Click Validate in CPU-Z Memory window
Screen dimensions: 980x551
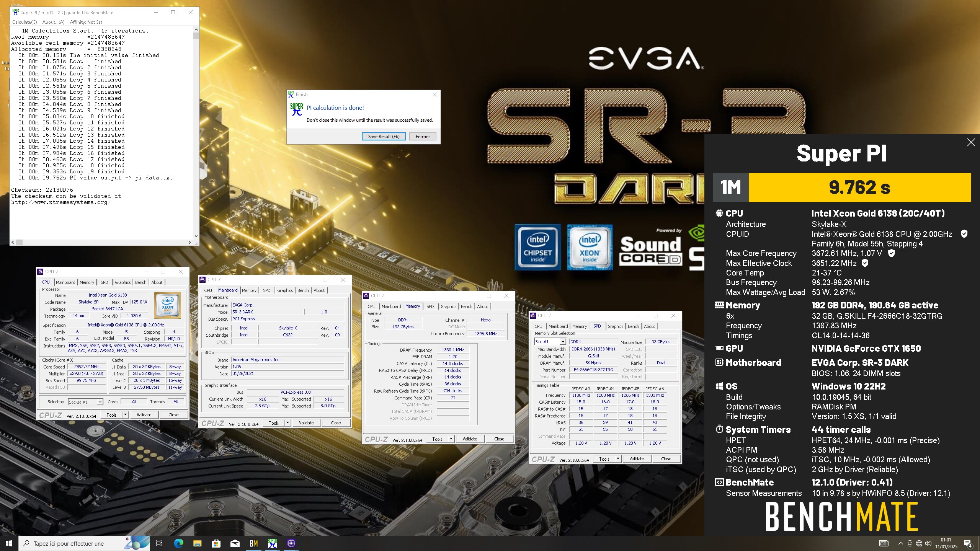(x=470, y=439)
